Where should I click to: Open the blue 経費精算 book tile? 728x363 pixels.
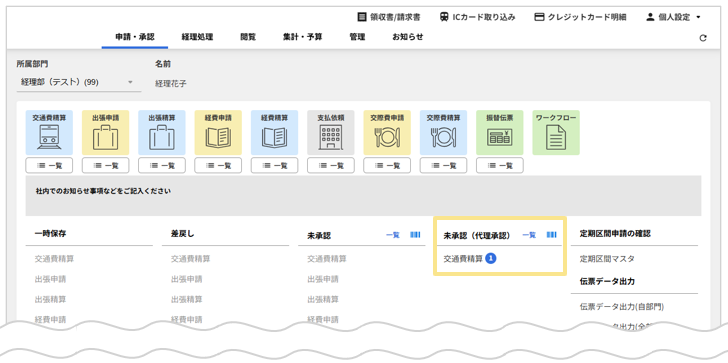pyautogui.click(x=274, y=132)
